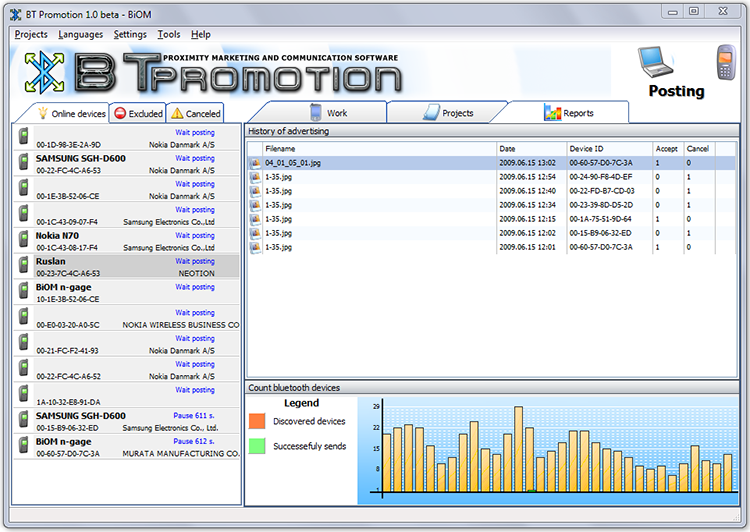Click file icon of 1-35.jpg dated 12:02

256,233
